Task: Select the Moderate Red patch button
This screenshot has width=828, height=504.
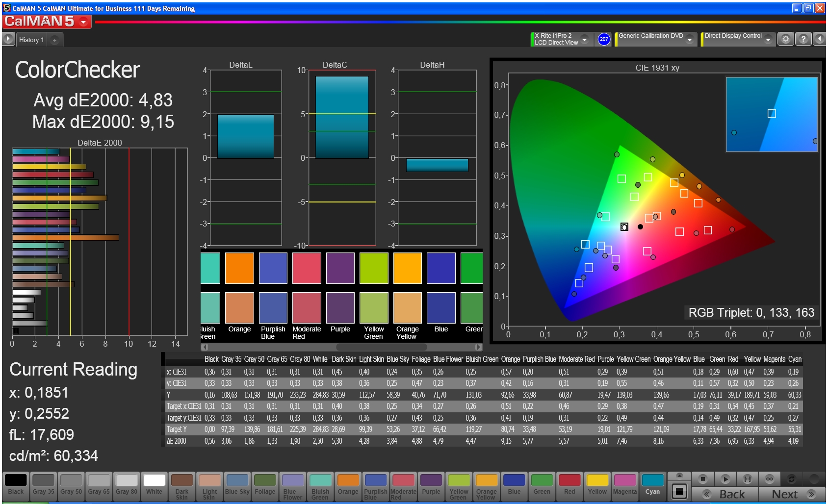Action: tap(403, 486)
